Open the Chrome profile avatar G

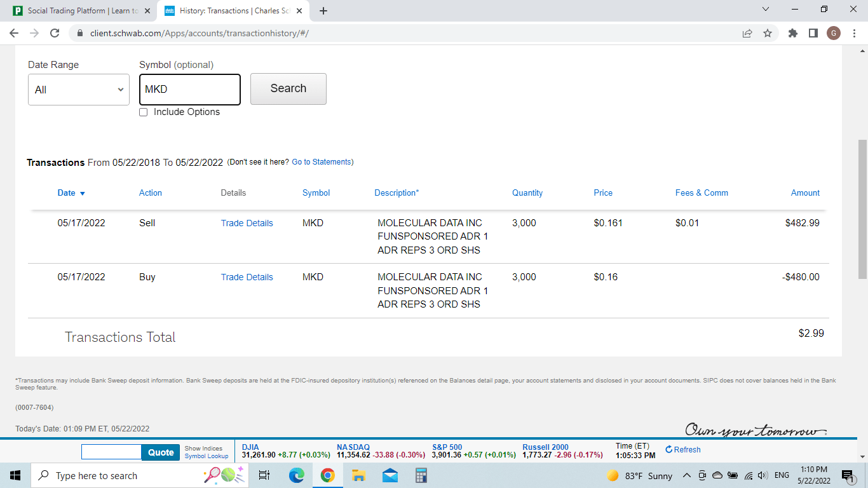834,33
